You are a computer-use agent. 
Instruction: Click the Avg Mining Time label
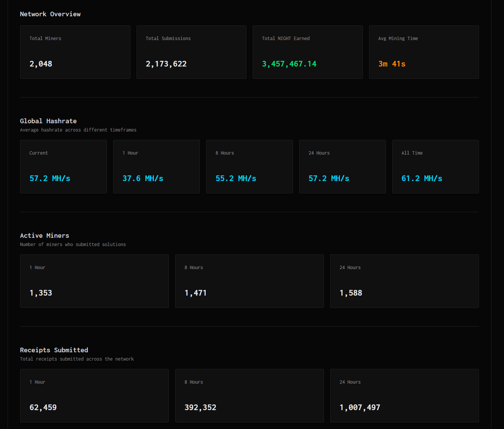pyautogui.click(x=398, y=38)
